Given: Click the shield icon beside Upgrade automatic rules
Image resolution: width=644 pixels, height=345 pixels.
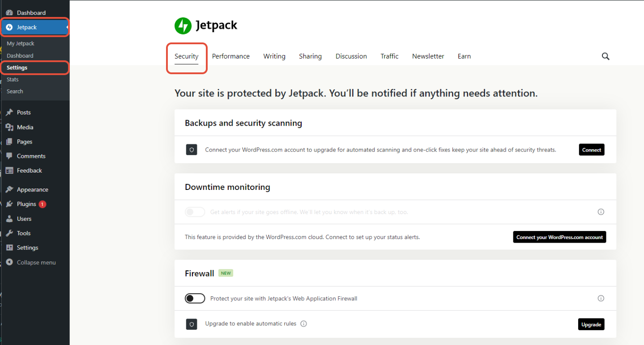Looking at the screenshot, I should click(192, 324).
